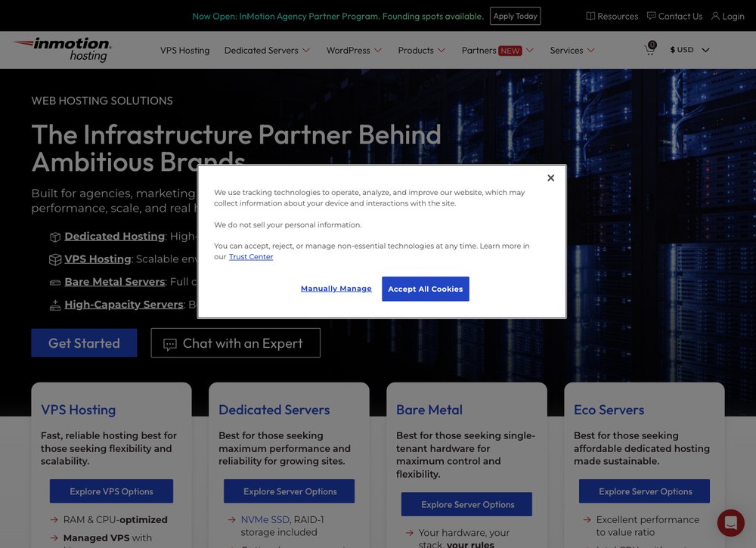756x548 pixels.
Task: Follow the High-Capacity Servers link
Action: pos(124,304)
